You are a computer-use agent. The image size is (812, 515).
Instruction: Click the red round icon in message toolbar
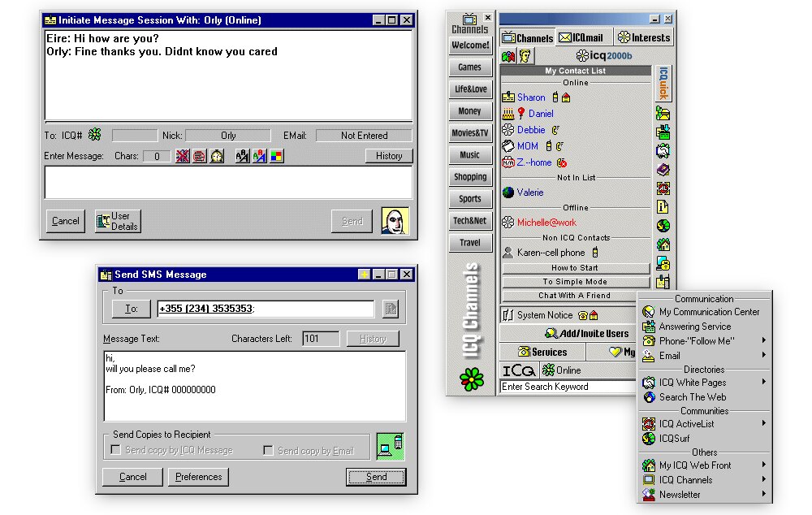click(200, 156)
